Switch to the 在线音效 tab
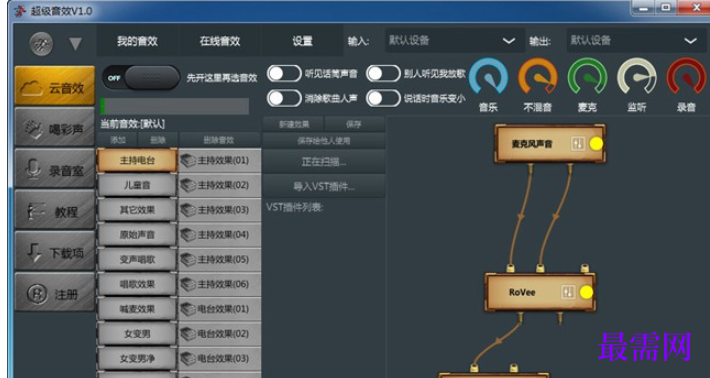This screenshot has height=378, width=710. click(220, 41)
